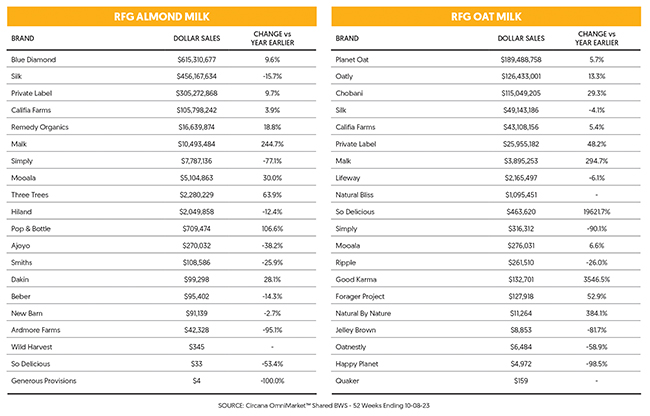Click the Circana OmniMarket source footnote

[324, 405]
